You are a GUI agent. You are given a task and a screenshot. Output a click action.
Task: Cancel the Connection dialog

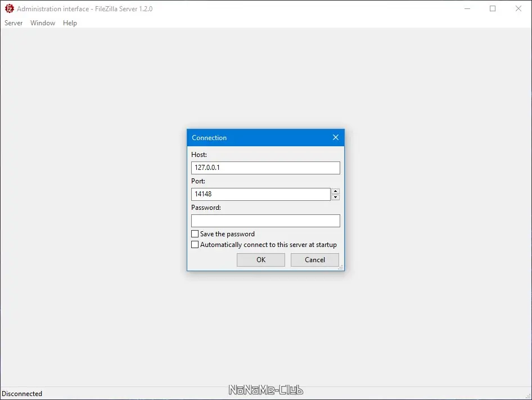click(315, 260)
